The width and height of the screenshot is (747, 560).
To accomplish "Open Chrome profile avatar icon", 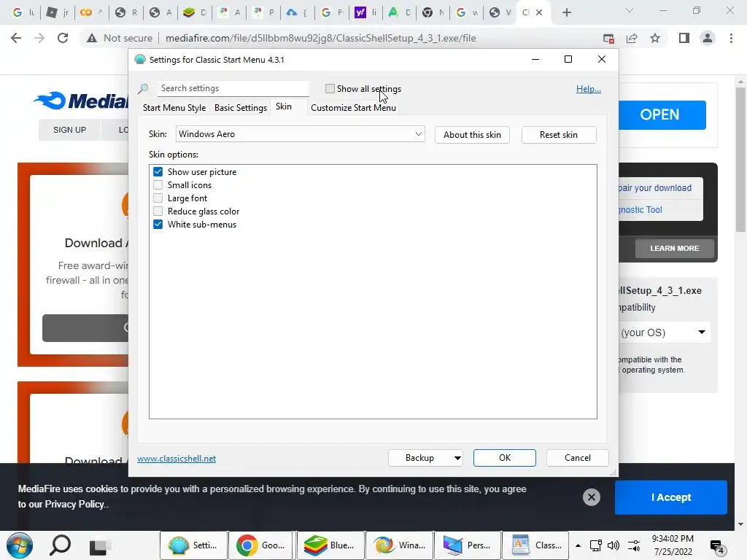I will [x=708, y=38].
